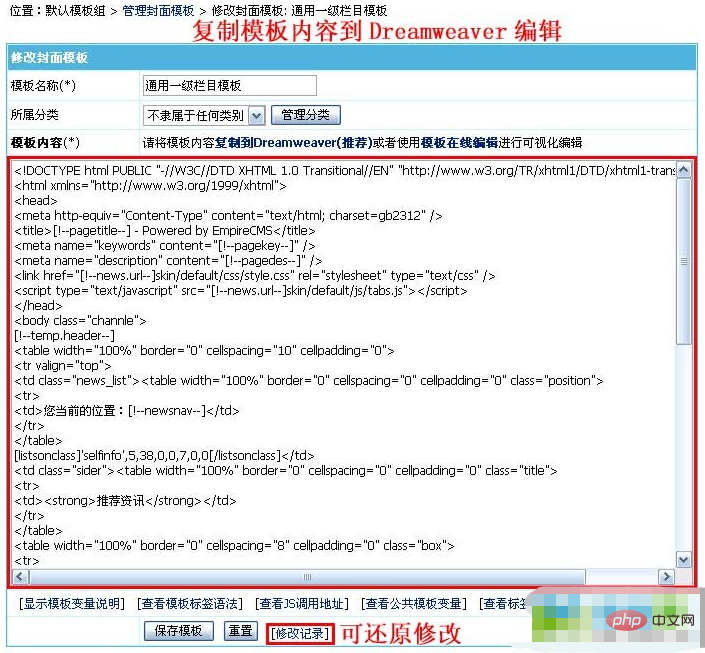Open the 管理封面模板 breadcrumb link

tap(158, 10)
